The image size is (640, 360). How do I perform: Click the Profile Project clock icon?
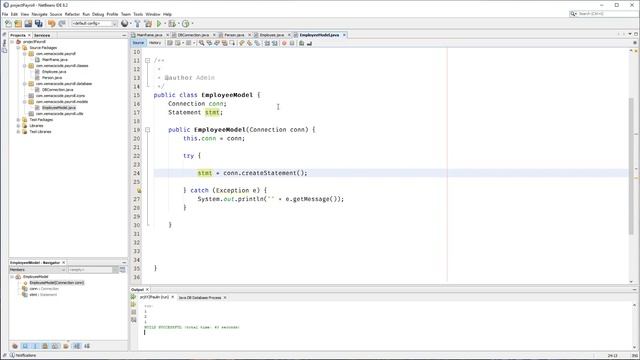click(x=186, y=24)
